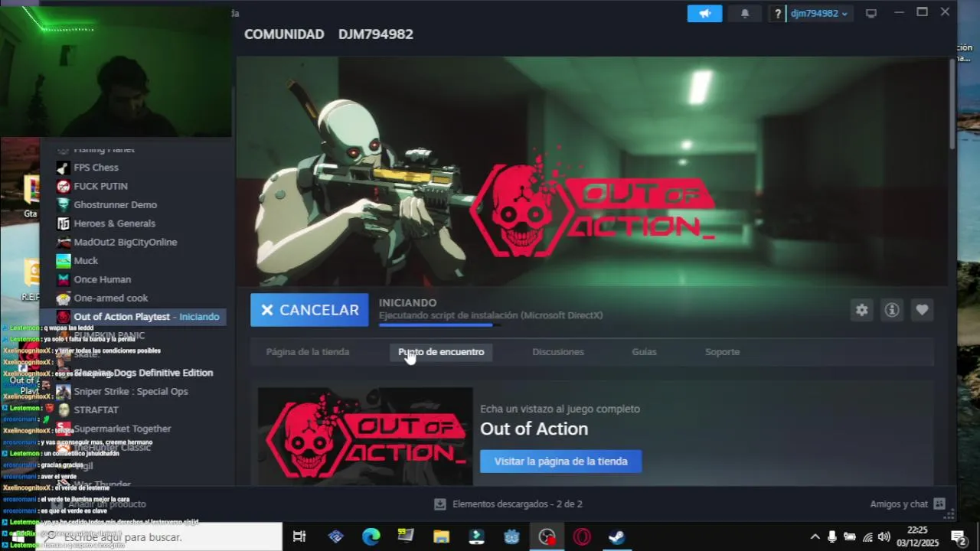Screen dimensions: 980x551
Task: Select the Once Human icon
Action: (x=64, y=279)
